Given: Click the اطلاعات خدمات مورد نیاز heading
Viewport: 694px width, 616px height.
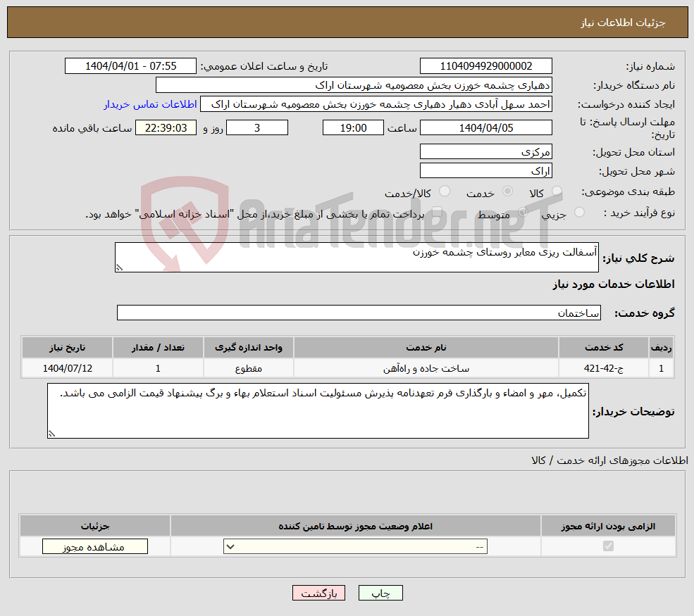Looking at the screenshot, I should (614, 284).
